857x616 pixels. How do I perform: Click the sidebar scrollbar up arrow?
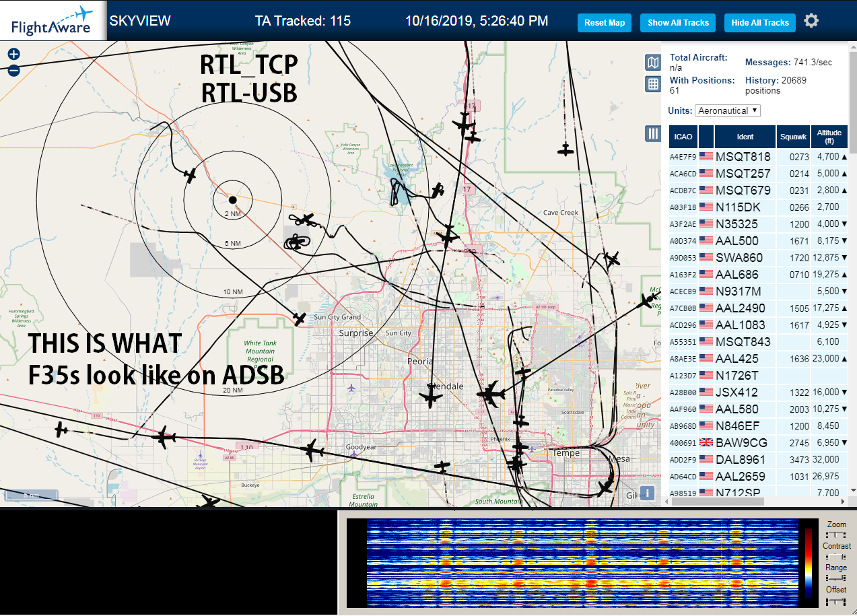coord(854,46)
